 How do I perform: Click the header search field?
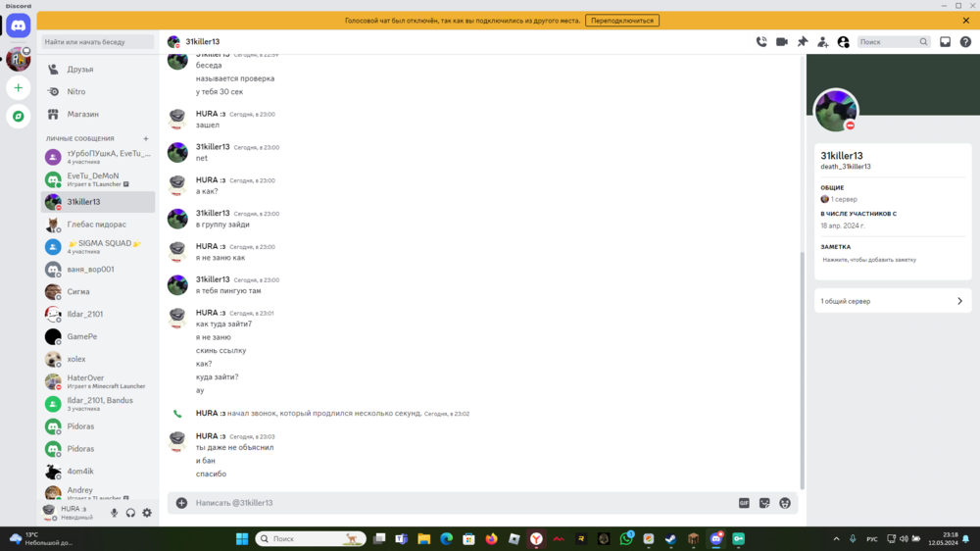pos(893,42)
